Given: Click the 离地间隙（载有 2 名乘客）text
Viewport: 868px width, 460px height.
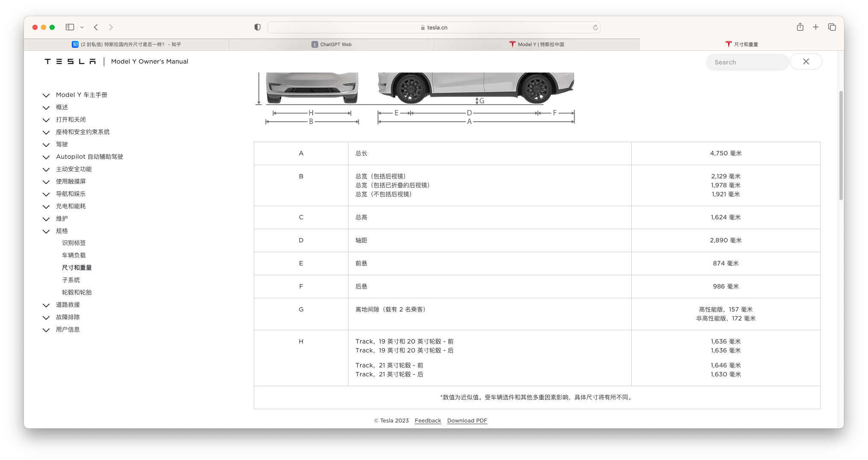Looking at the screenshot, I should click(390, 309).
